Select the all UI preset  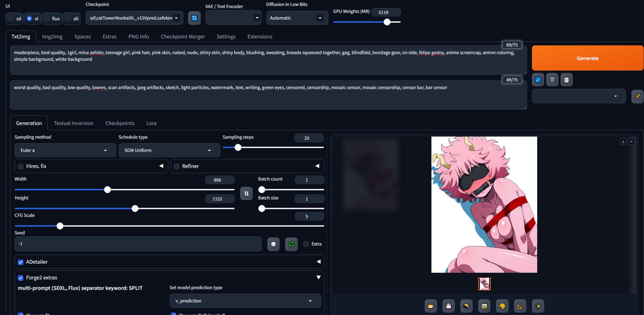pos(72,19)
